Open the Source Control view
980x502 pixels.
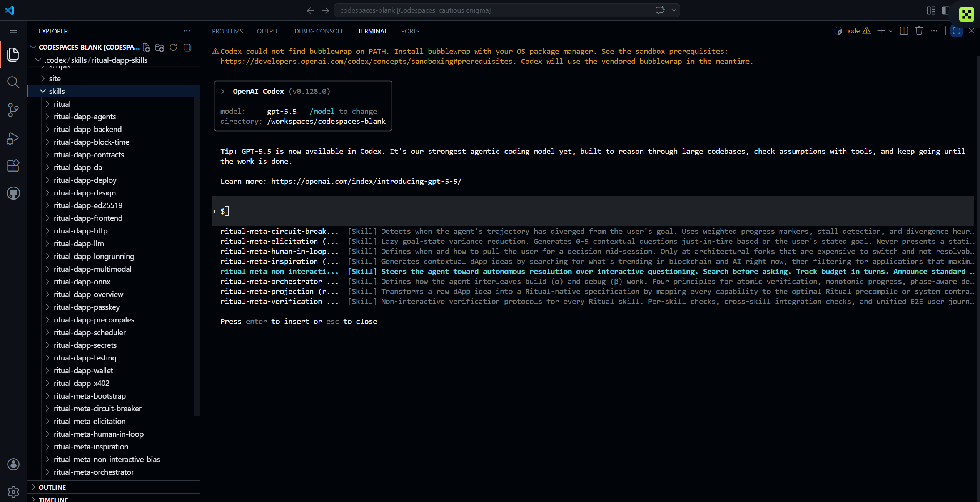click(13, 110)
